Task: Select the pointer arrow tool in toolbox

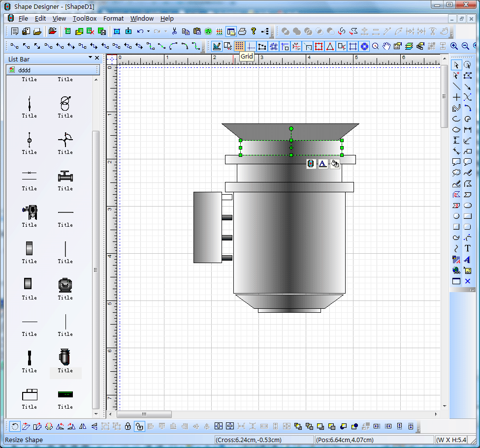Action: pos(456,65)
